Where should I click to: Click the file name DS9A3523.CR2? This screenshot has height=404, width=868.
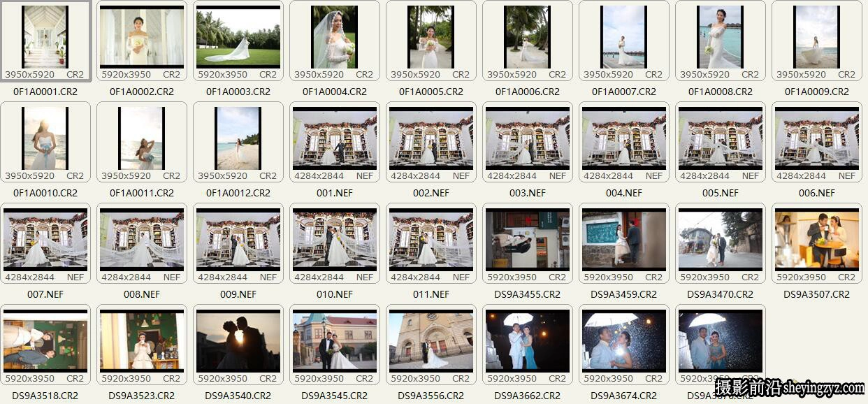[142, 396]
